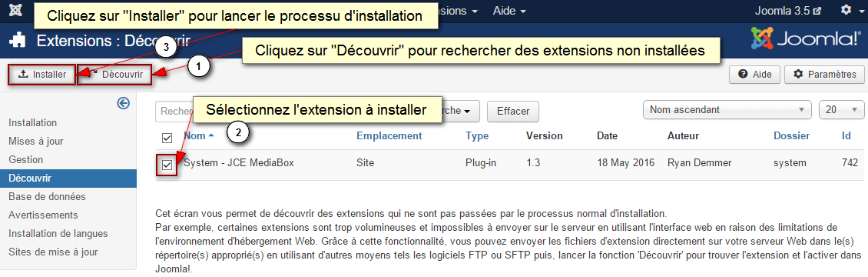The width and height of the screenshot is (868, 277).
Task: Open the settings gear menu
Action: 849,11
